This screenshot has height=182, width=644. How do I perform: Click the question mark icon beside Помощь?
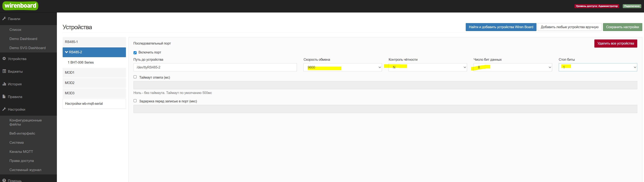(4, 180)
